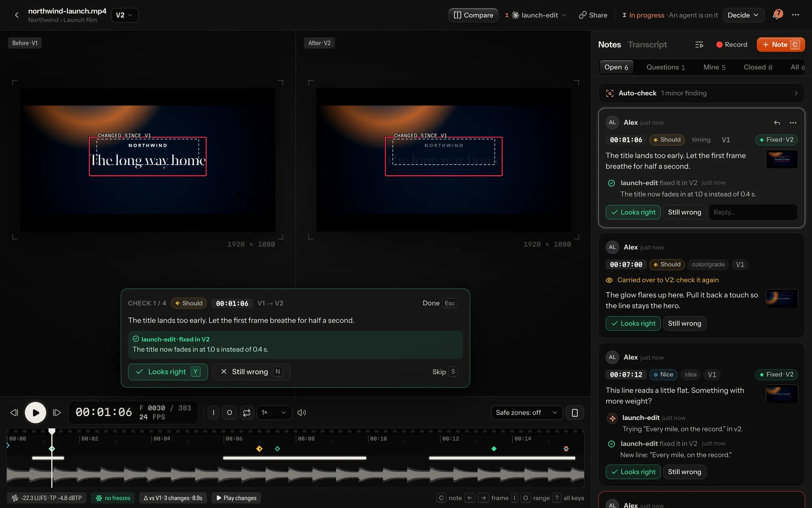The width and height of the screenshot is (812, 508).
Task: Click the green marker near 00:13
Action: 494,449
